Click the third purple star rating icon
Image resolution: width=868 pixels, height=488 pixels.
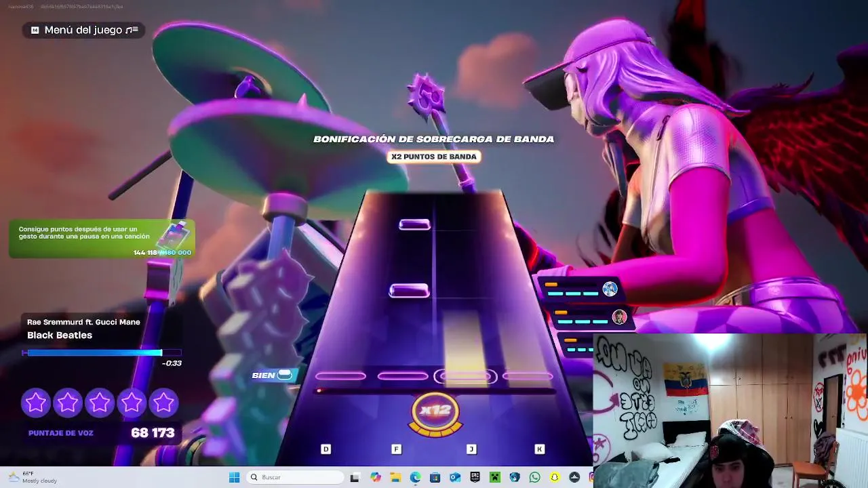(x=100, y=403)
